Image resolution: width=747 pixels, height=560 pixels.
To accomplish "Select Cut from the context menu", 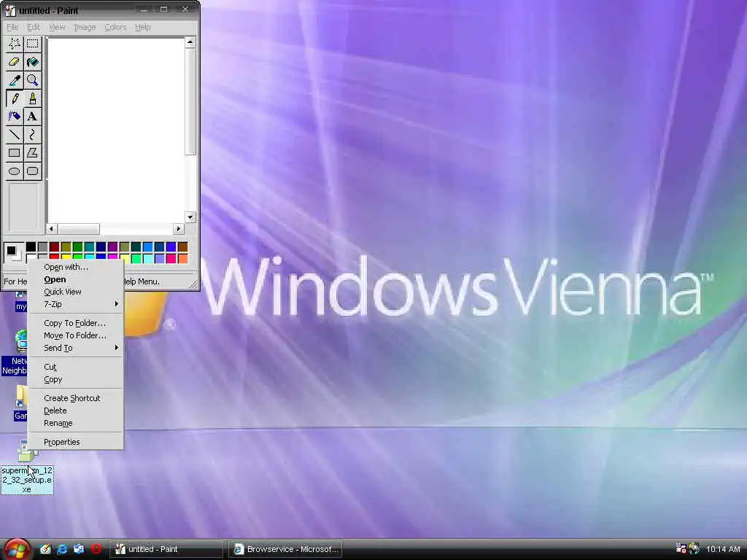I will [x=76, y=367].
